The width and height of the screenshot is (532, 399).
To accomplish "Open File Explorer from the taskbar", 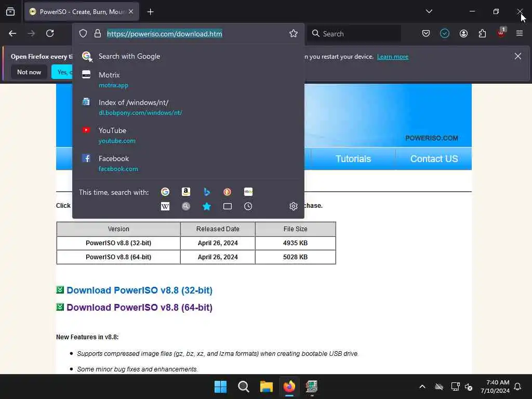I will click(x=267, y=387).
